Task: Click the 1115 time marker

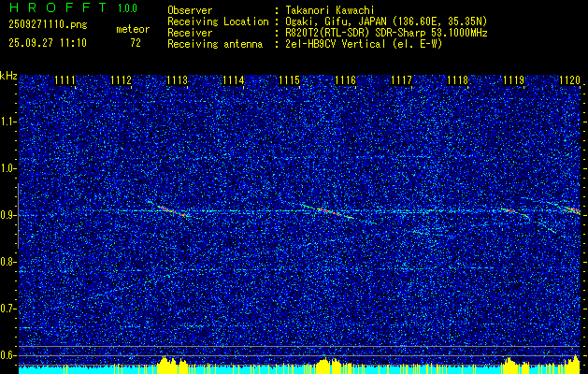Action: [290, 80]
